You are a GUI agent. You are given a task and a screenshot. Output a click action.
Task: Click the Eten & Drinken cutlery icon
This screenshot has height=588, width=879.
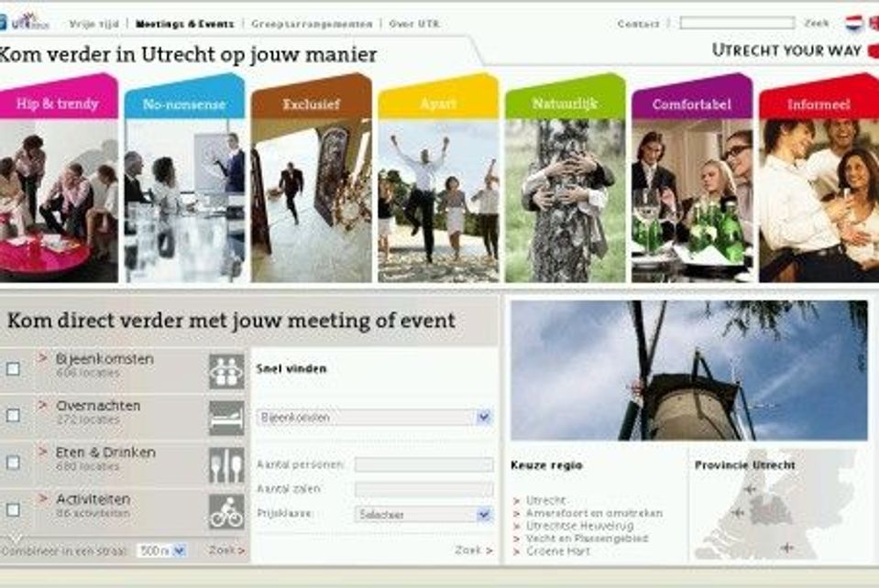click(225, 464)
